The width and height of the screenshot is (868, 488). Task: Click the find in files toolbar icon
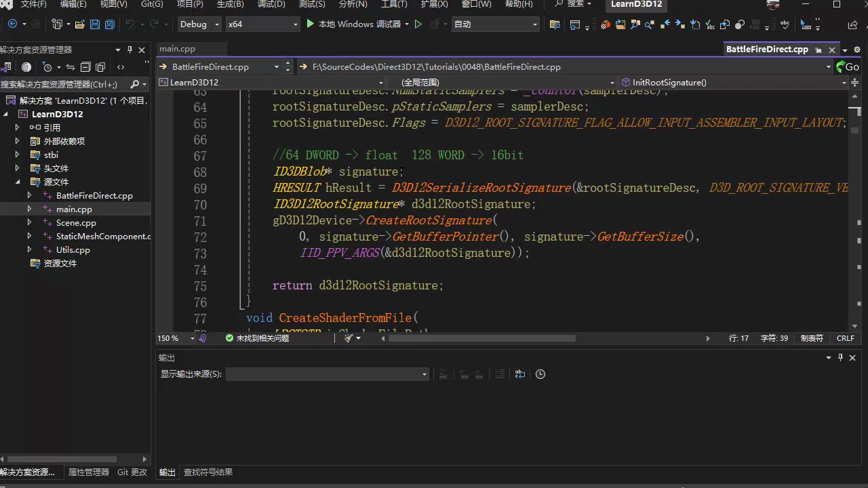[555, 24]
